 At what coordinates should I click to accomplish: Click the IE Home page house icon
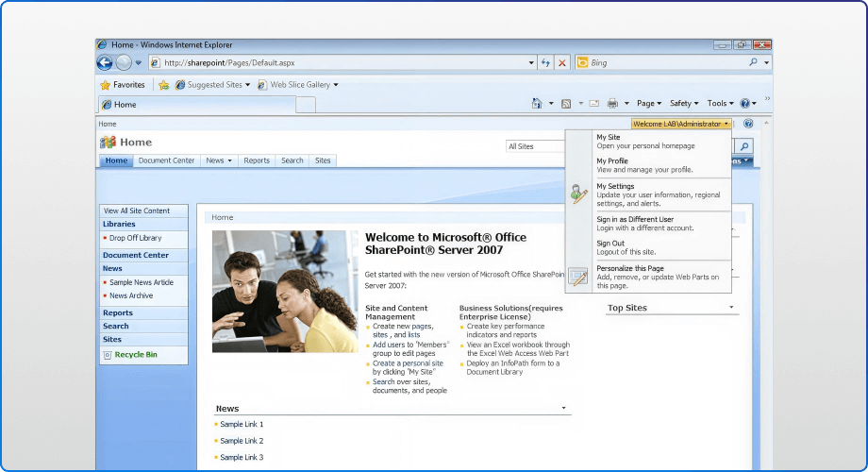(x=537, y=103)
